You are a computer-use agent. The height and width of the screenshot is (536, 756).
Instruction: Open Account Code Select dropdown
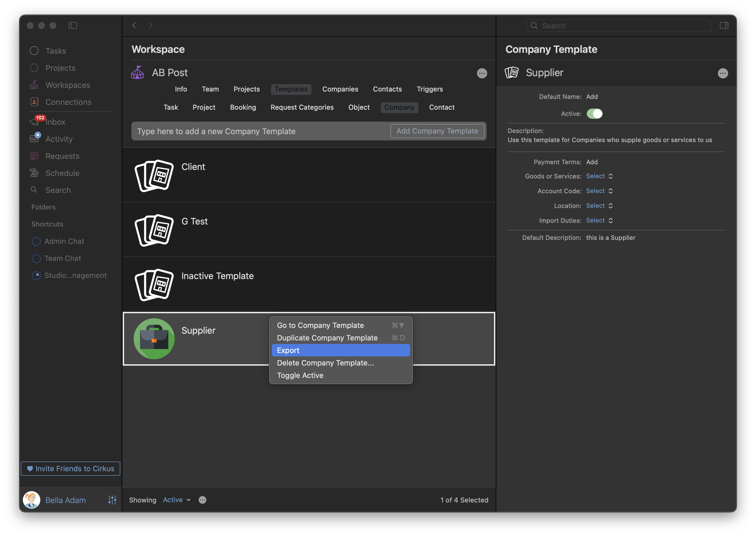(x=599, y=191)
